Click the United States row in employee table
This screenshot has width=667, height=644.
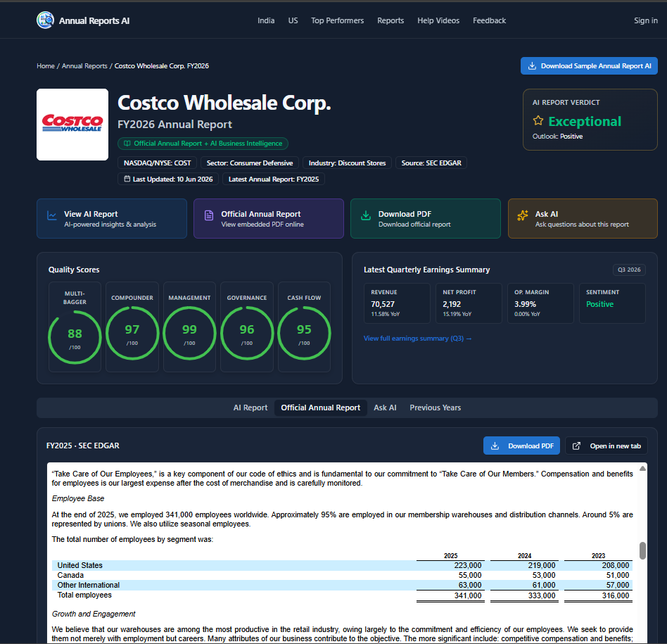pyautogui.click(x=342, y=565)
